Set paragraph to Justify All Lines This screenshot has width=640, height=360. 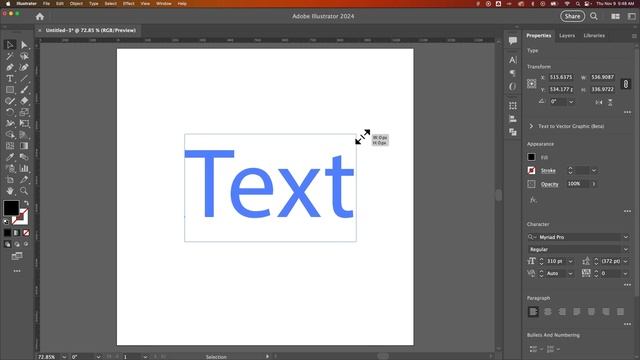(620, 312)
